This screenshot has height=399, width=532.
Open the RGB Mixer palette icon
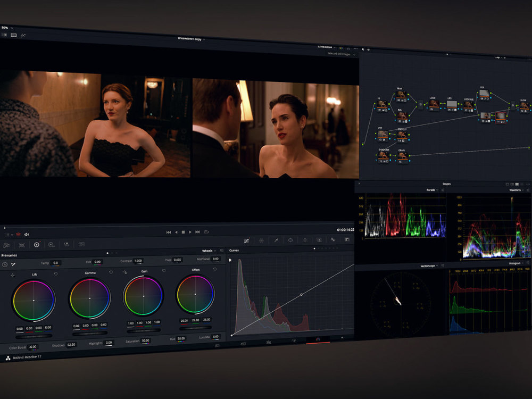click(66, 244)
